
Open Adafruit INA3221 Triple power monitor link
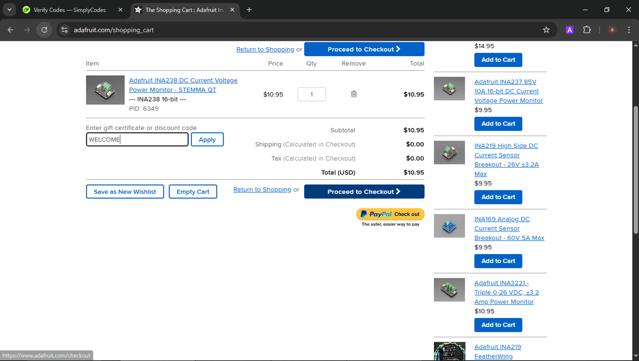pyautogui.click(x=507, y=292)
